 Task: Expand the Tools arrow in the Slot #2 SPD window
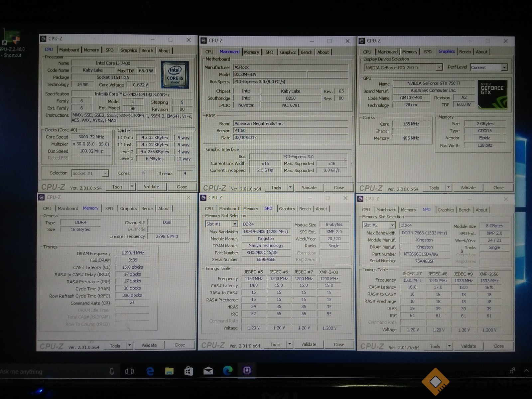[450, 346]
